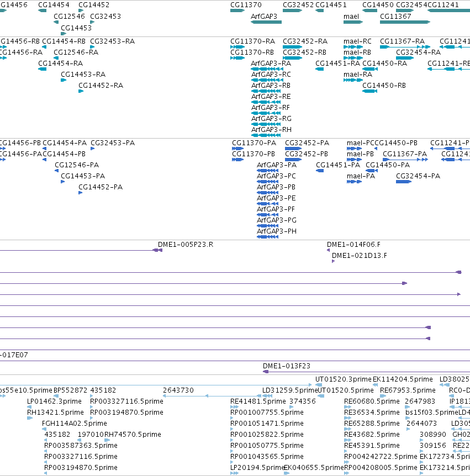The height and width of the screenshot is (476, 470).
Task: Select protein CG11367-PA label
Action: click(405, 154)
